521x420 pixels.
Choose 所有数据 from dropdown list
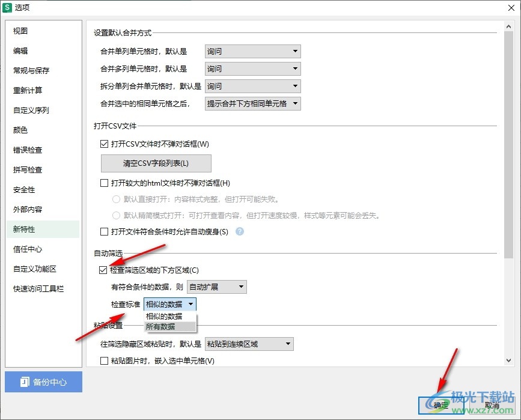(170, 327)
